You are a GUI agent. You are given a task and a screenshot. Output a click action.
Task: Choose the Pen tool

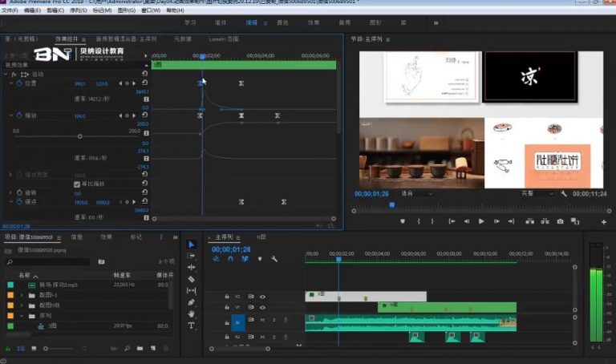coord(191,303)
